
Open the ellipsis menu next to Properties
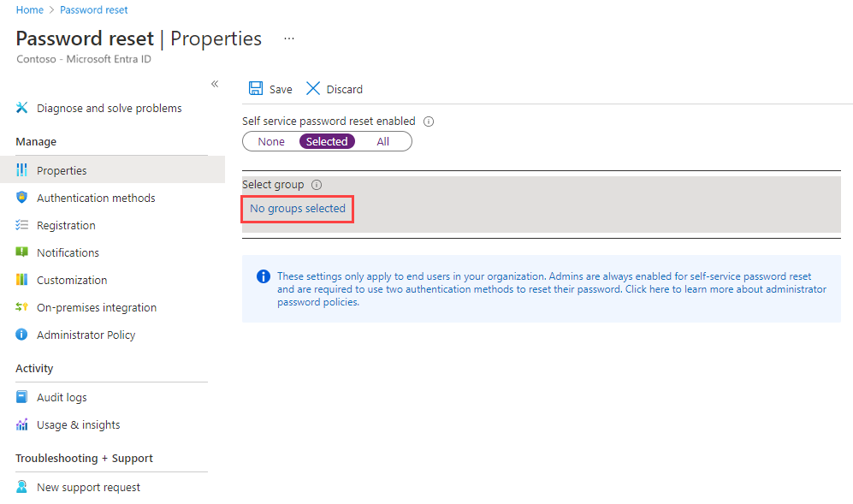click(x=288, y=38)
